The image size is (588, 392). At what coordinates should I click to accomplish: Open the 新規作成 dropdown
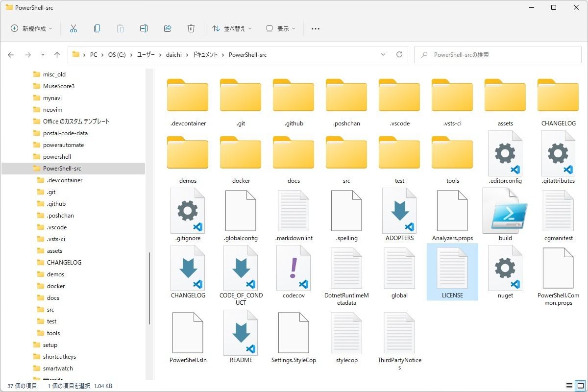click(x=31, y=28)
